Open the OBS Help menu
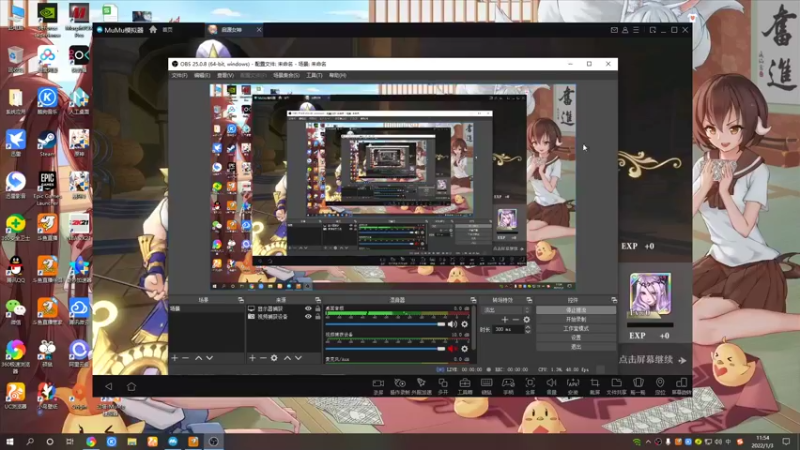This screenshot has width=800, height=450. click(x=337, y=76)
